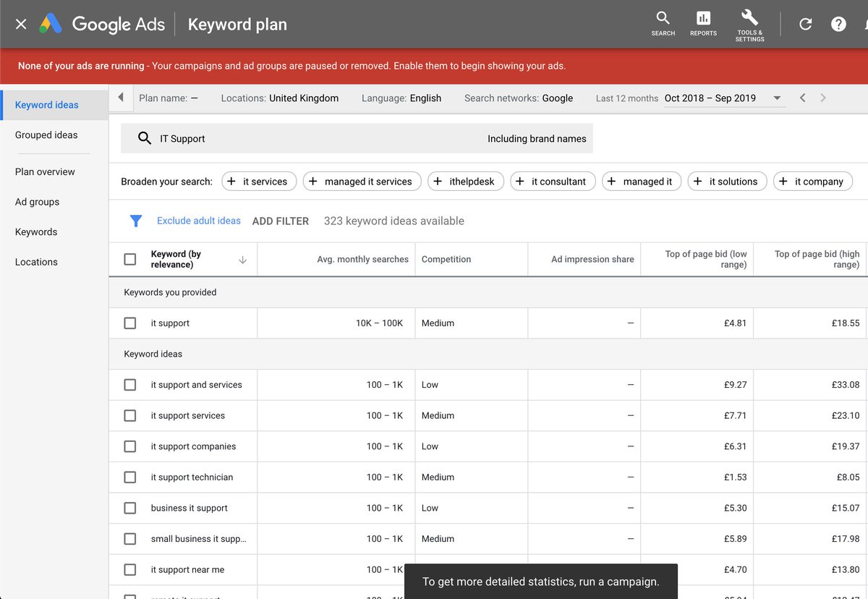
Task: Click '323 keyword ideas available' text
Action: (394, 221)
